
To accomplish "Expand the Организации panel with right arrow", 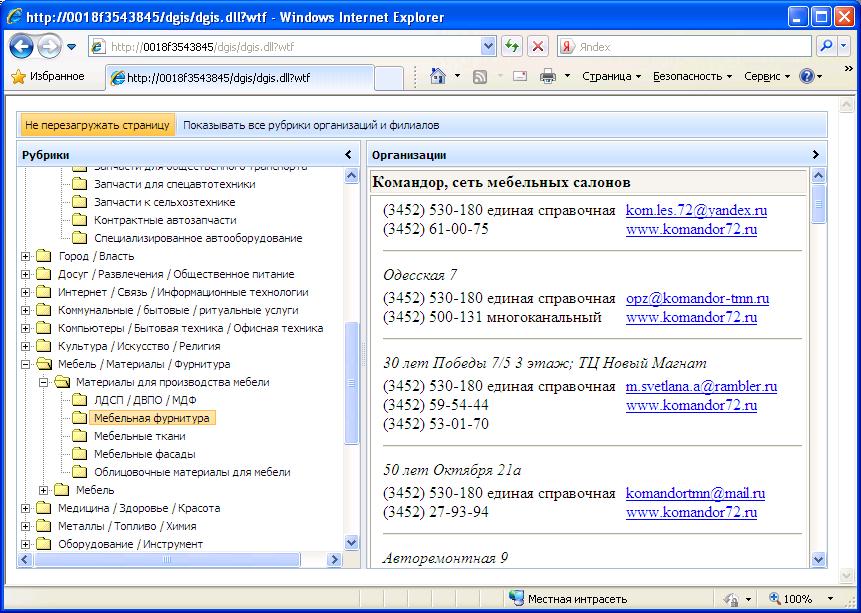I will (815, 155).
